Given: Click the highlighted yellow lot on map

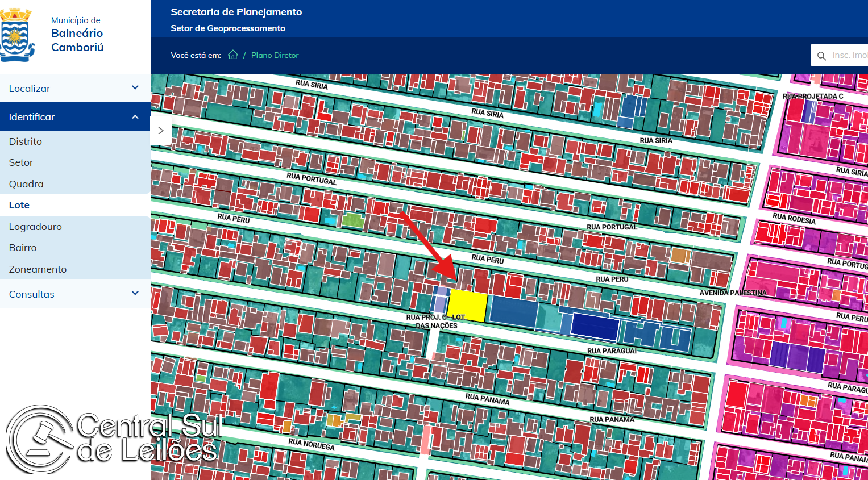Looking at the screenshot, I should click(468, 305).
